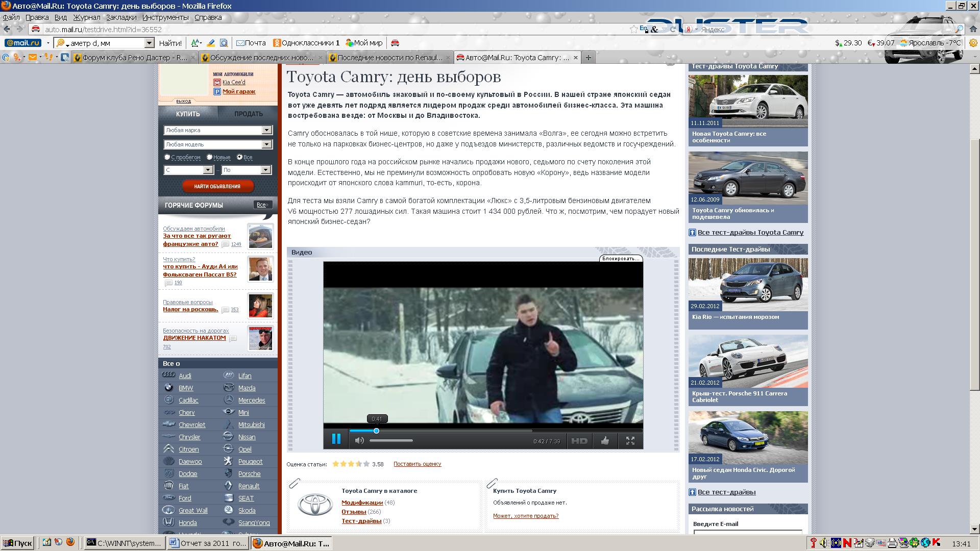Viewport: 980px width, 551px height.
Task: Open the 'Любая модель' dropdown
Action: (217, 144)
